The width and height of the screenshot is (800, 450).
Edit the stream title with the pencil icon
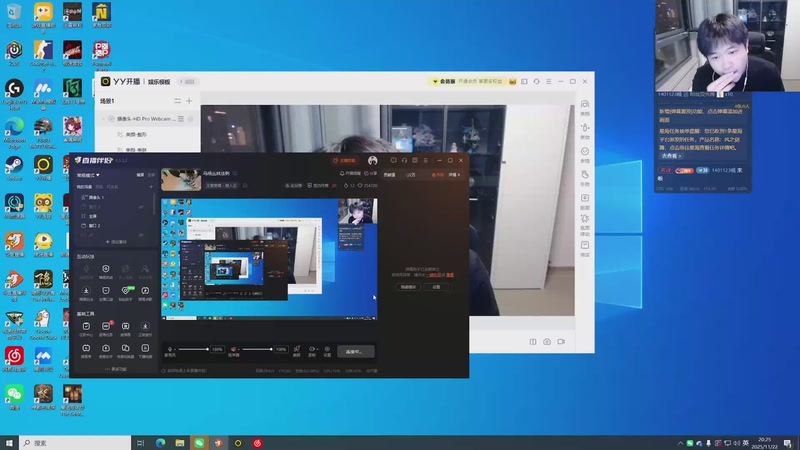pos(235,173)
